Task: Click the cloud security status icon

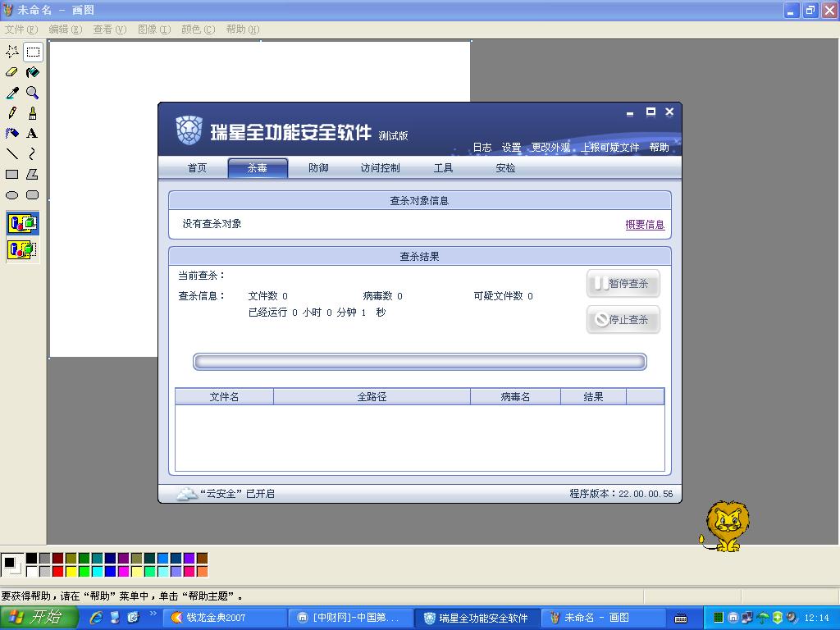Action: (186, 494)
